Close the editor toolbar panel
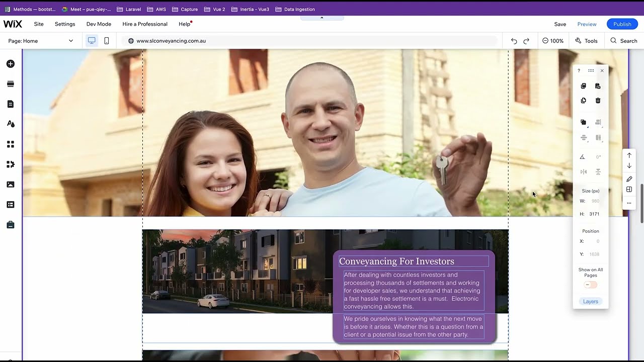 [602, 70]
